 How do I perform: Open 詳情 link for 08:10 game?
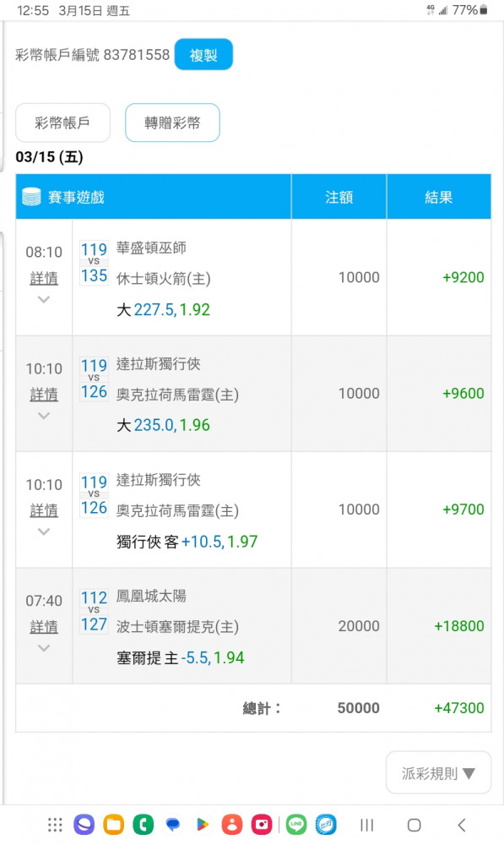tap(44, 279)
